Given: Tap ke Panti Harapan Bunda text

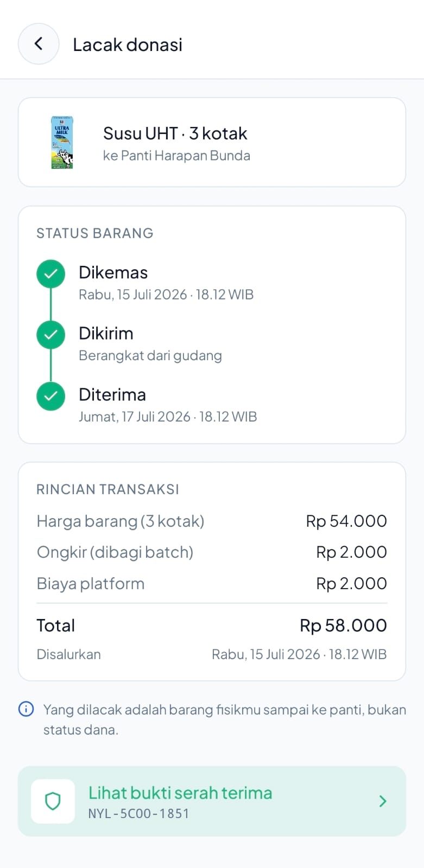Looking at the screenshot, I should [x=176, y=156].
